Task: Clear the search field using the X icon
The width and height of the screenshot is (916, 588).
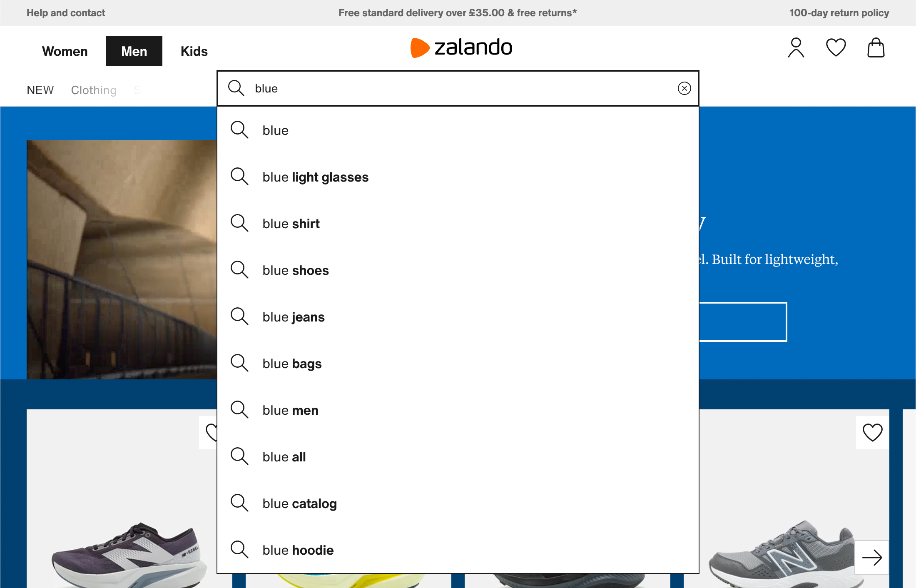Action: point(684,88)
